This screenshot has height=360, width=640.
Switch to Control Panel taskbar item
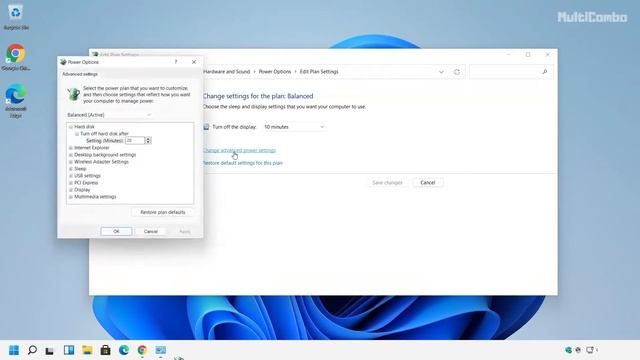pos(160,350)
